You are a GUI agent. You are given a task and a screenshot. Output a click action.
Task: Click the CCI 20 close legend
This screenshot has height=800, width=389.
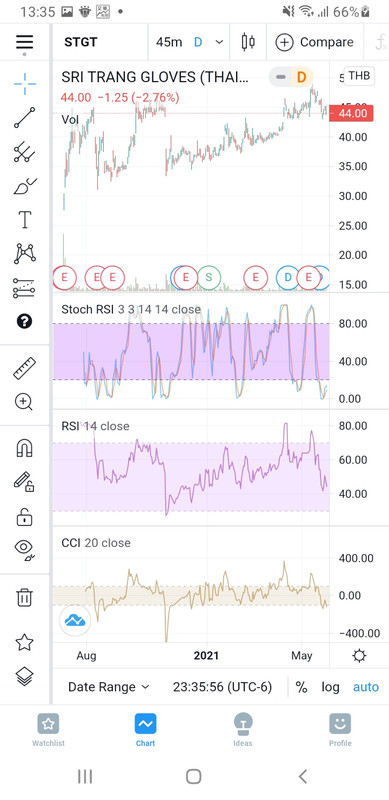(x=95, y=543)
